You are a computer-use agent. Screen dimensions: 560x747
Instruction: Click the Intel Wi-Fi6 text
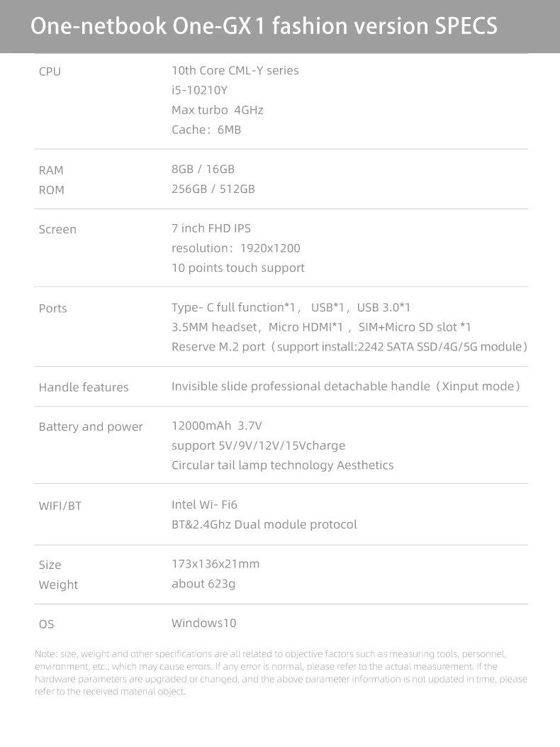pos(204,505)
